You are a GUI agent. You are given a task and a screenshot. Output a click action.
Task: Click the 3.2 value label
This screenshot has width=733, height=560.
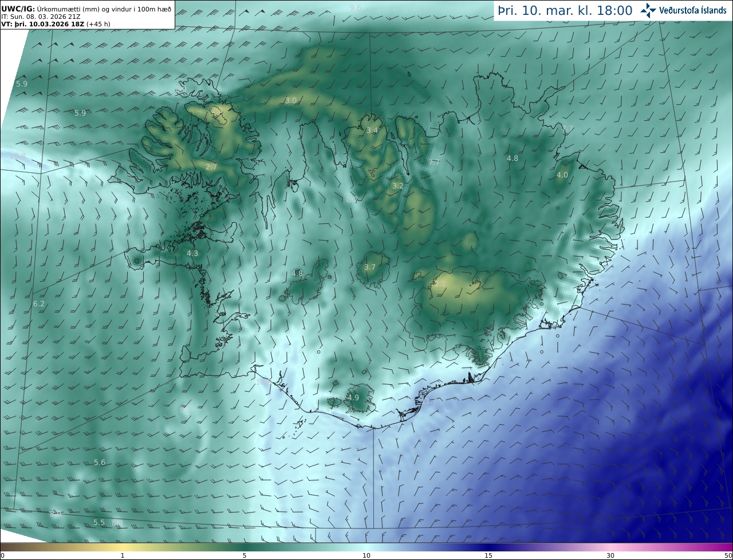(x=398, y=186)
